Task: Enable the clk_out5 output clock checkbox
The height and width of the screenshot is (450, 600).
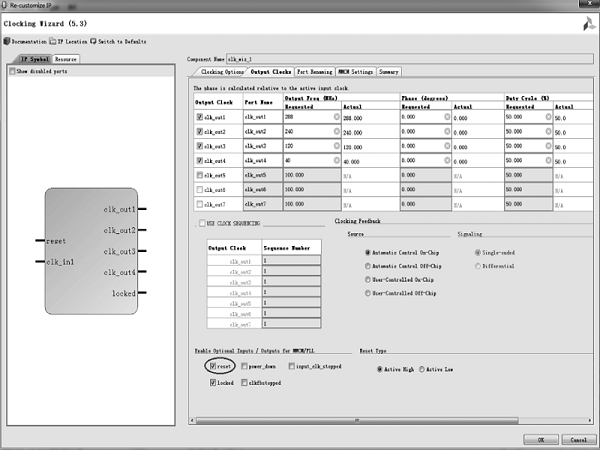Action: (x=200, y=174)
